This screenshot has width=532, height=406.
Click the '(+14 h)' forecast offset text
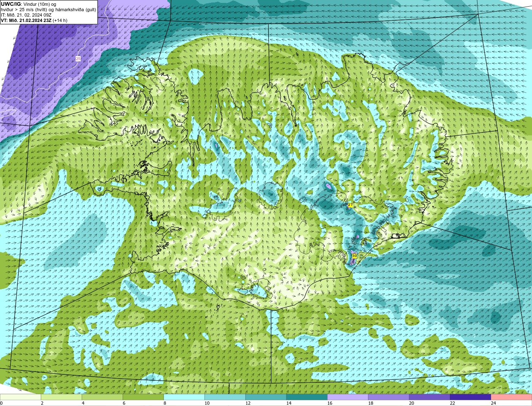(x=60, y=20)
